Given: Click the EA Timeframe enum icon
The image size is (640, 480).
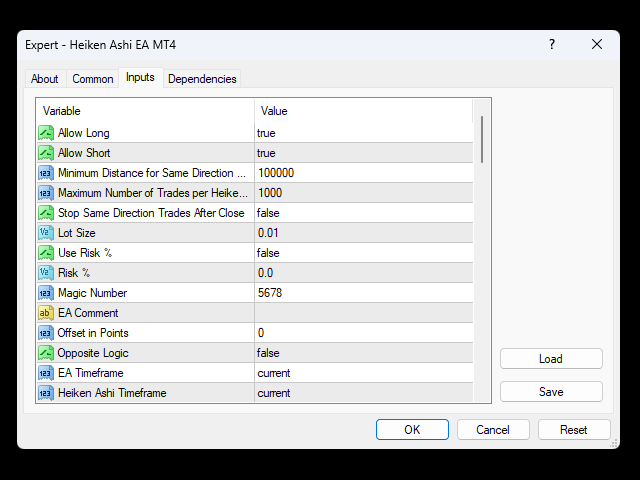Looking at the screenshot, I should pyautogui.click(x=46, y=373).
